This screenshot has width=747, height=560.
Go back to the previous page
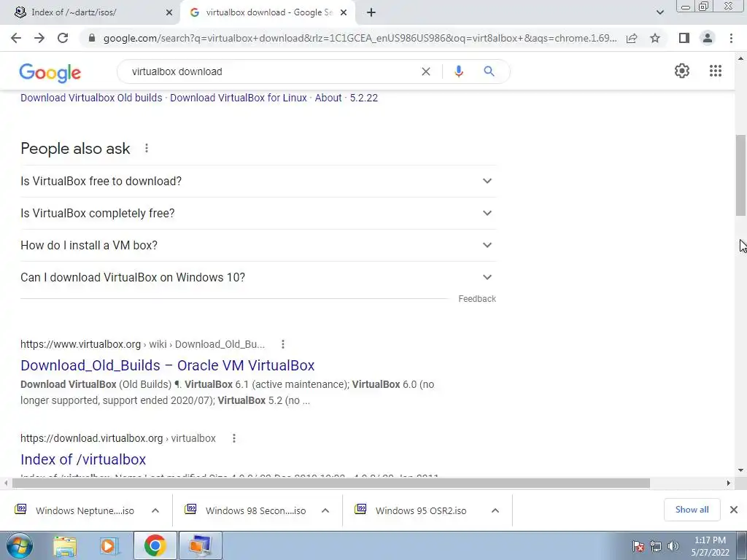coord(16,38)
